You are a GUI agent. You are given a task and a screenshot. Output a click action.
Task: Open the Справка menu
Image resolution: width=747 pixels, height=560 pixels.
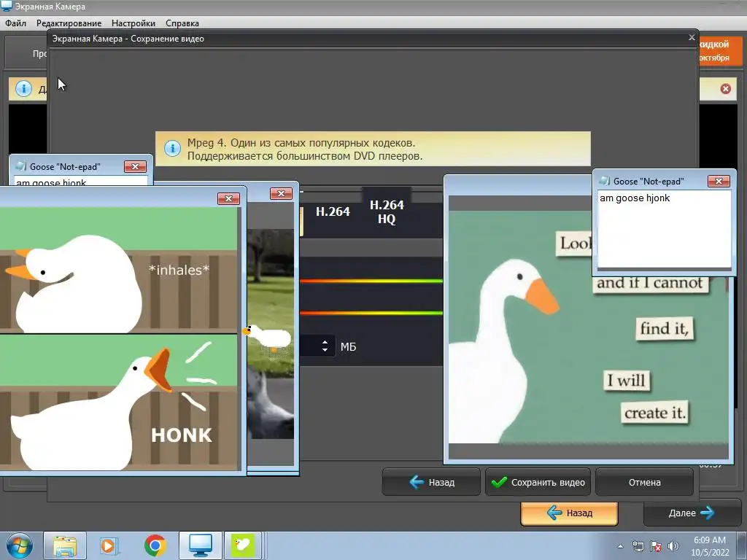[182, 23]
